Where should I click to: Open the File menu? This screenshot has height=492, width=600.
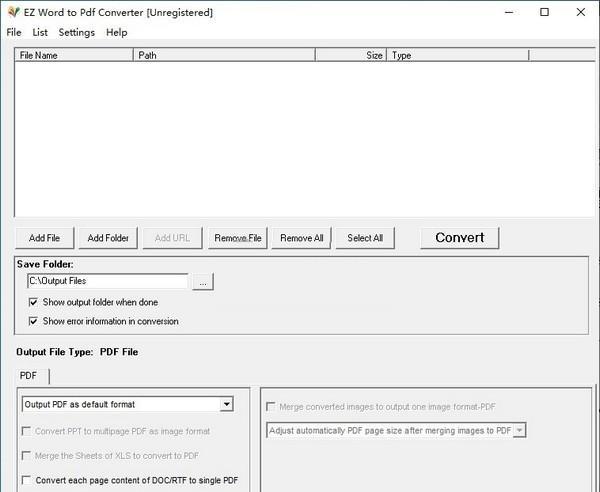click(x=14, y=33)
